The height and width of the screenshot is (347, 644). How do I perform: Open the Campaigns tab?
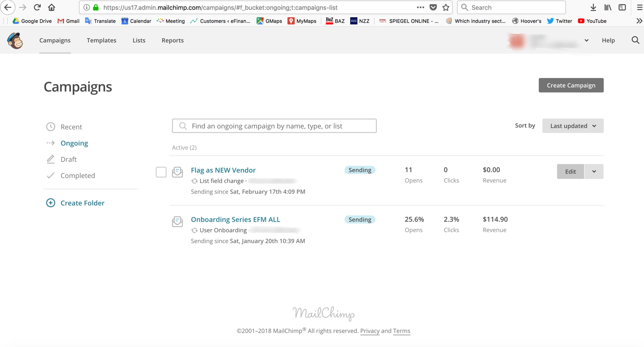click(x=55, y=40)
